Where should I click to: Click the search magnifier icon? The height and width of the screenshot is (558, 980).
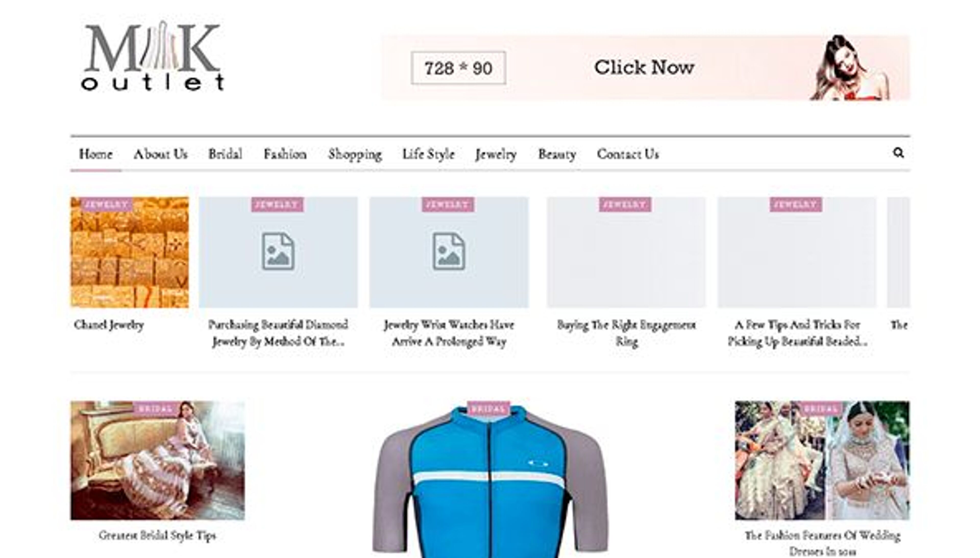click(898, 153)
